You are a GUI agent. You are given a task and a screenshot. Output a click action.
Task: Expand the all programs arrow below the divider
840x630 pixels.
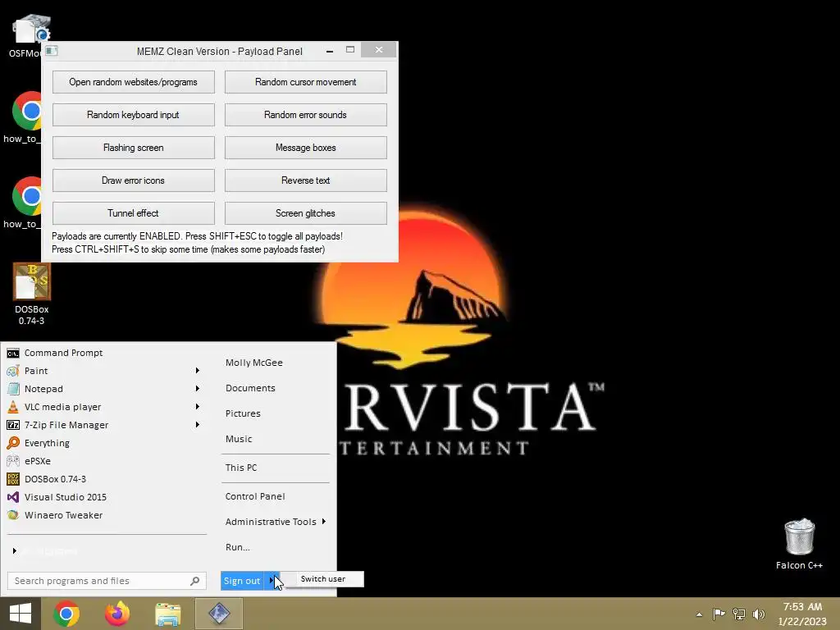(x=15, y=550)
